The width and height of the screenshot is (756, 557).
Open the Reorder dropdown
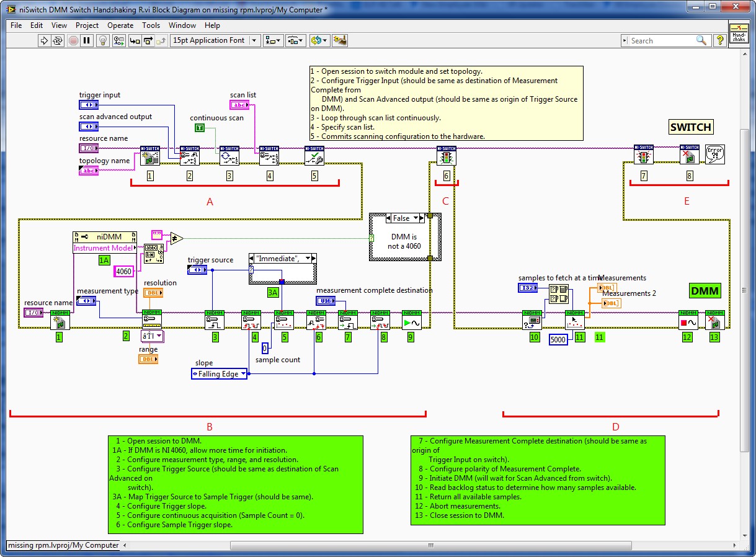pos(319,40)
